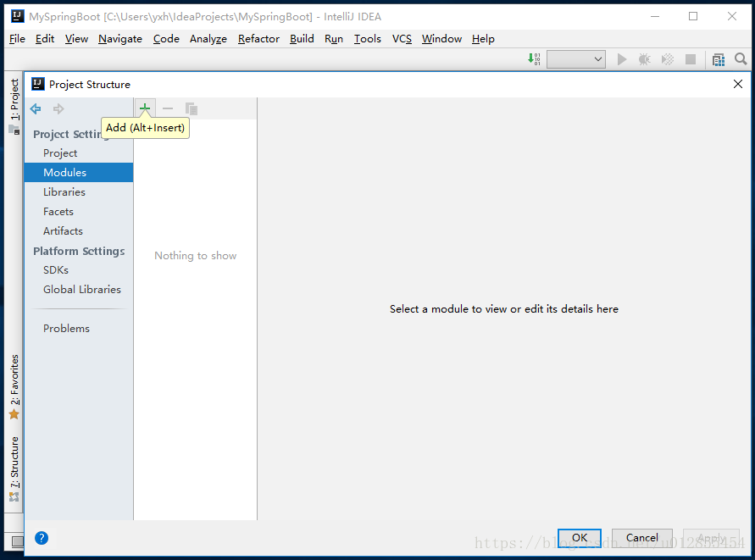Click the Remove minus icon in the module toolbar
Image resolution: width=755 pixels, height=560 pixels.
coord(168,108)
